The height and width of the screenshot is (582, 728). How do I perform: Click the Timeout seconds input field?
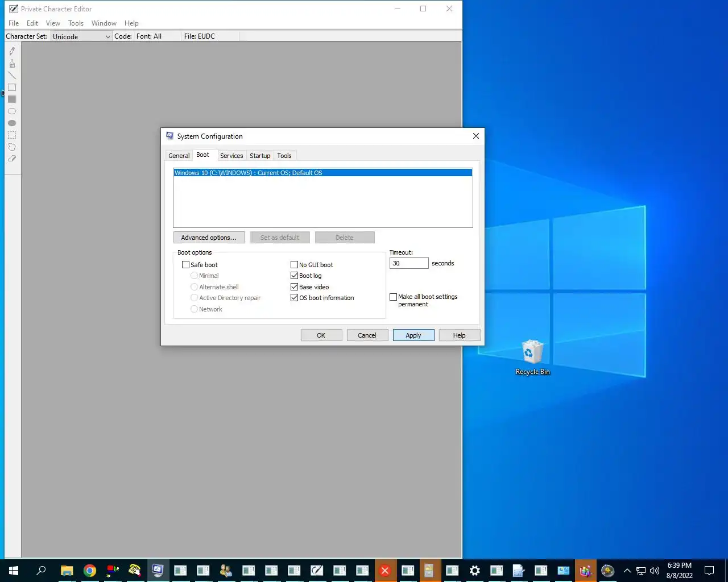[409, 263]
